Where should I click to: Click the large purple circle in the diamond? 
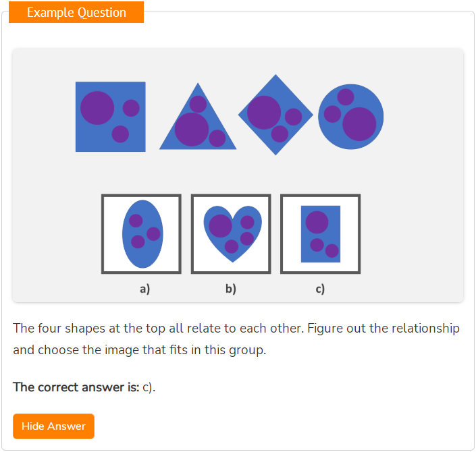[264, 113]
